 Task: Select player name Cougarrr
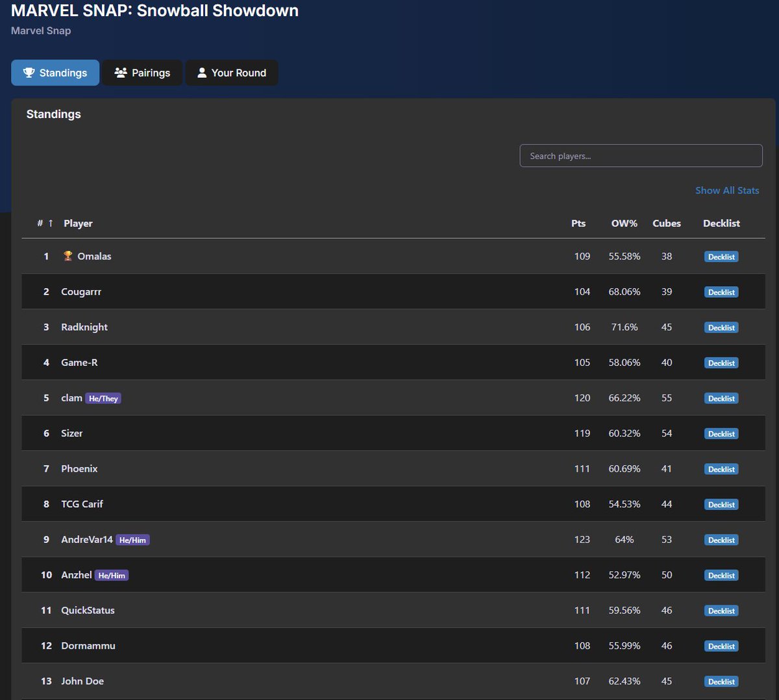click(81, 292)
